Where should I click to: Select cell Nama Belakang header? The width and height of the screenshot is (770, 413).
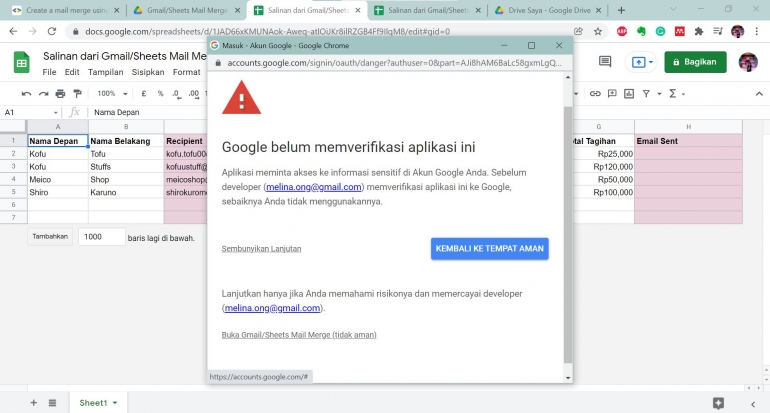pos(126,141)
